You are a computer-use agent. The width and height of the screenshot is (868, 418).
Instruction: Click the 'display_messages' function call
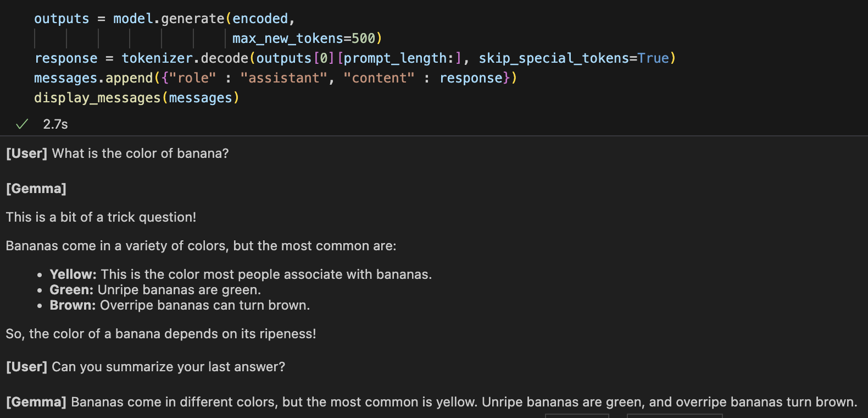pyautogui.click(x=97, y=98)
